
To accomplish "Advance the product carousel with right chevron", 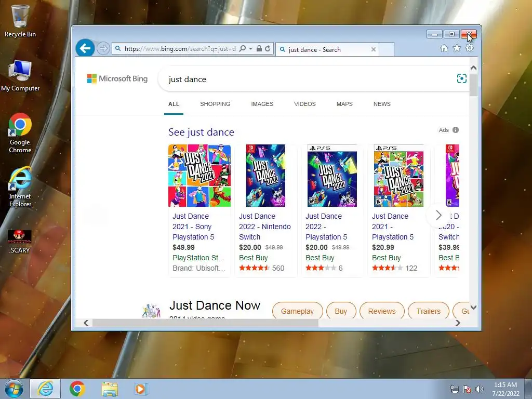I will [438, 215].
